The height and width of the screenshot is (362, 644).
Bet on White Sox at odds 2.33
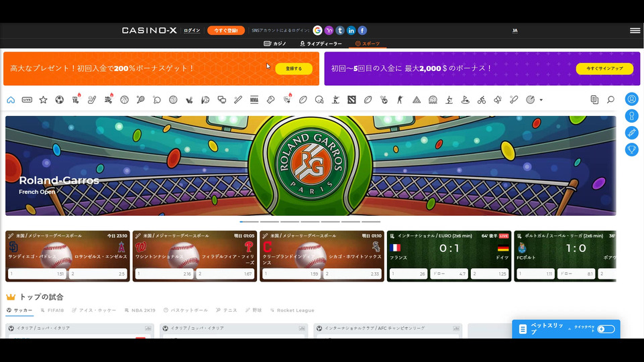click(x=352, y=274)
